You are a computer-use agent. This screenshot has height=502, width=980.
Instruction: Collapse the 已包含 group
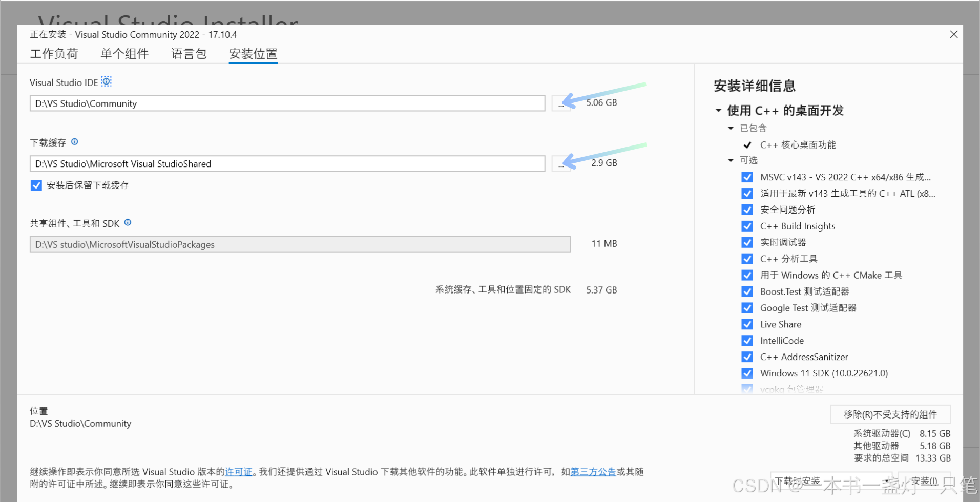(x=731, y=128)
